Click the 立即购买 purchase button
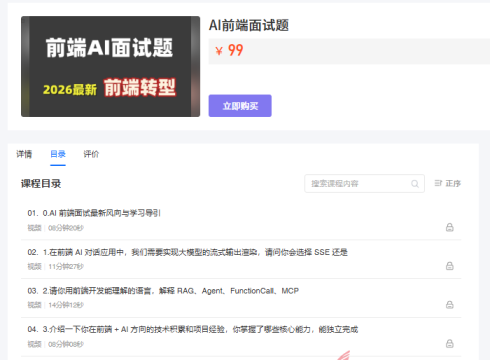 [240, 106]
